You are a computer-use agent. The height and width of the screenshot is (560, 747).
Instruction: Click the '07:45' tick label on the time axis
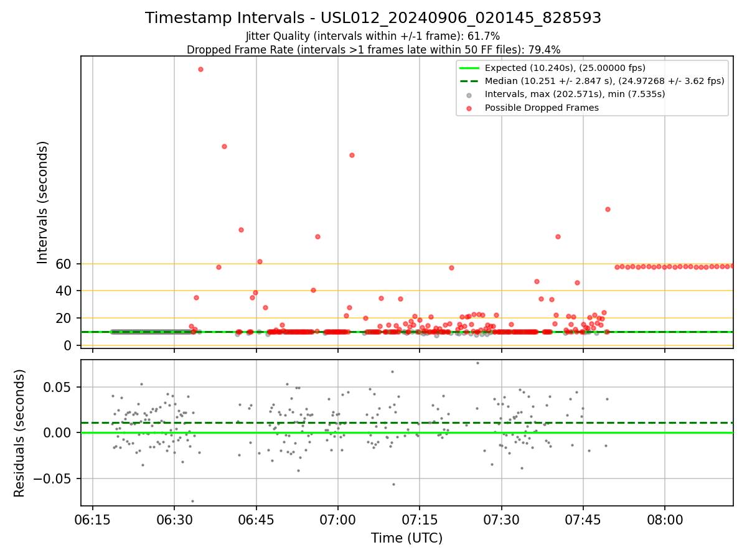pyautogui.click(x=583, y=519)
